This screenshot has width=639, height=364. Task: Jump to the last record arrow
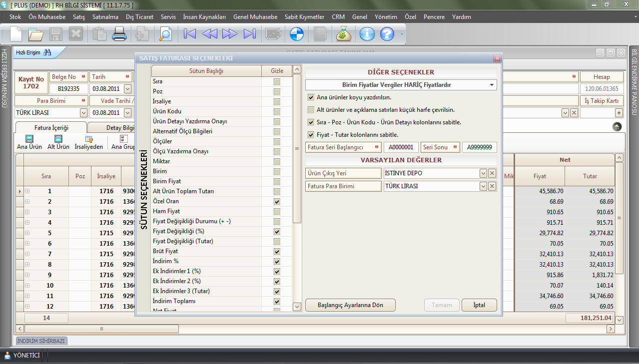(x=249, y=34)
